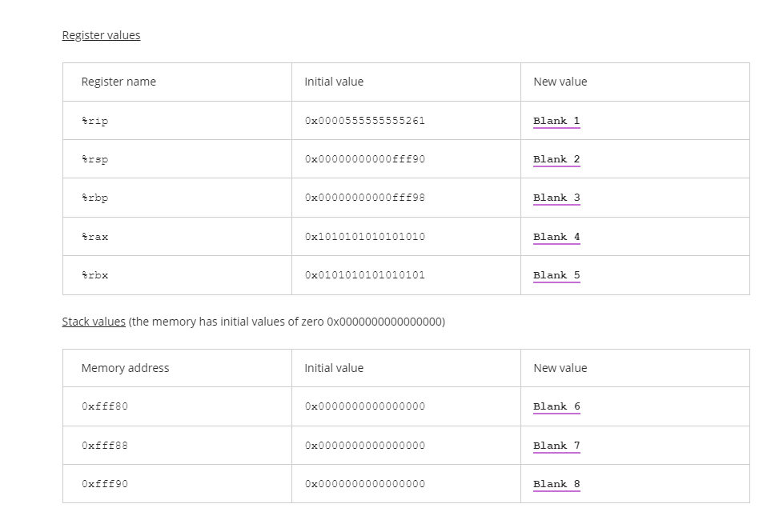Image resolution: width=771 pixels, height=532 pixels.
Task: Click Blank 7 for memory address 0xfff88
Action: 556,445
